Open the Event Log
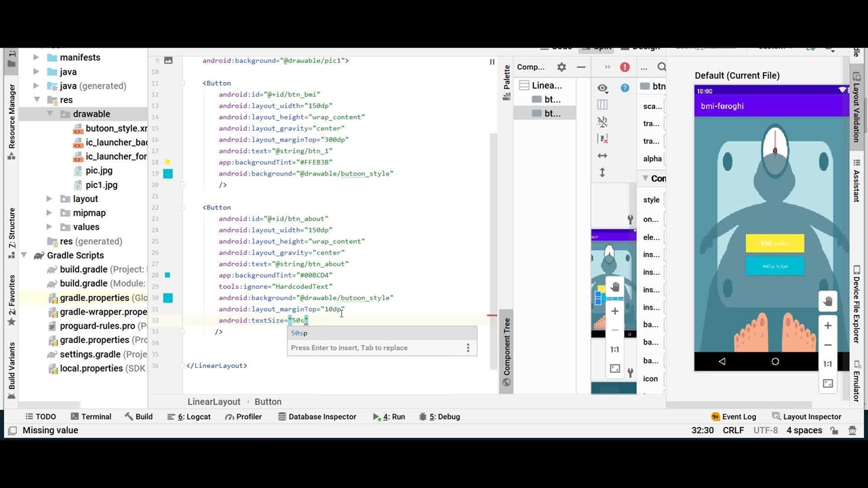Viewport: 868px width, 488px height. point(733,417)
